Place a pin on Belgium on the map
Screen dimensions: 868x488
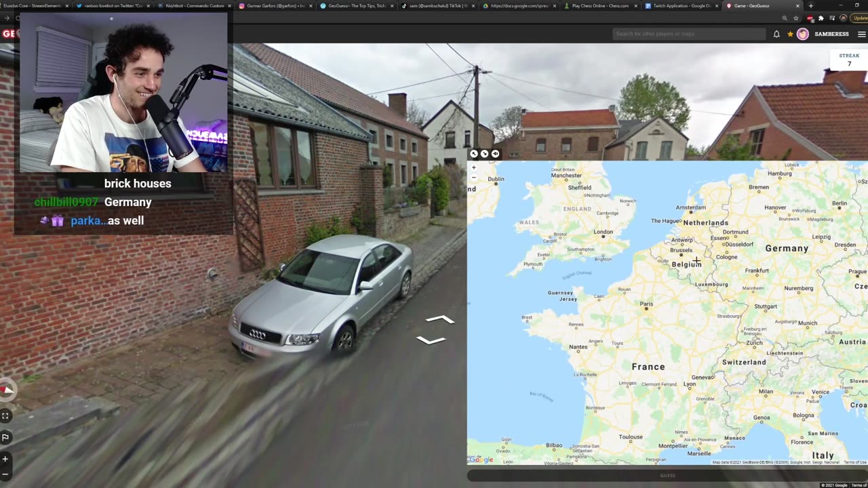686,264
